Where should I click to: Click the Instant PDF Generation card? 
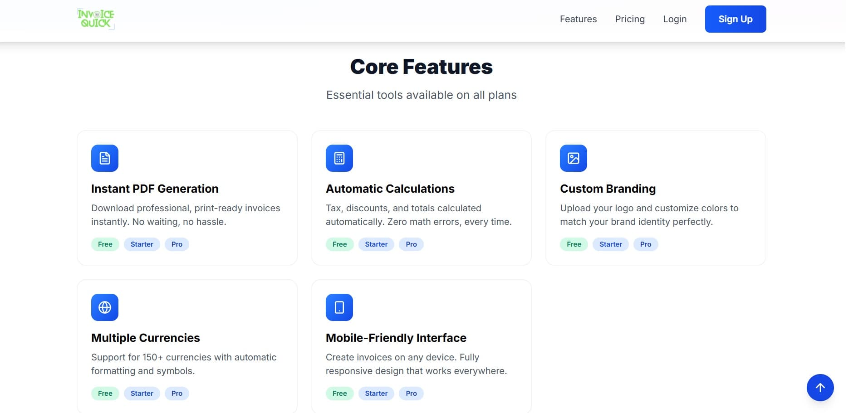click(187, 198)
